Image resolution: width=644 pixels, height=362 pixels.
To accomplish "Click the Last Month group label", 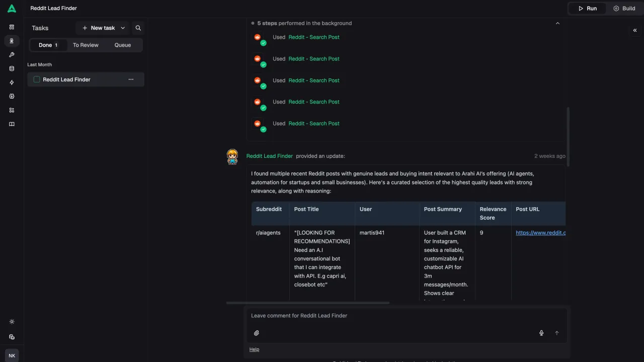I will coord(39,64).
